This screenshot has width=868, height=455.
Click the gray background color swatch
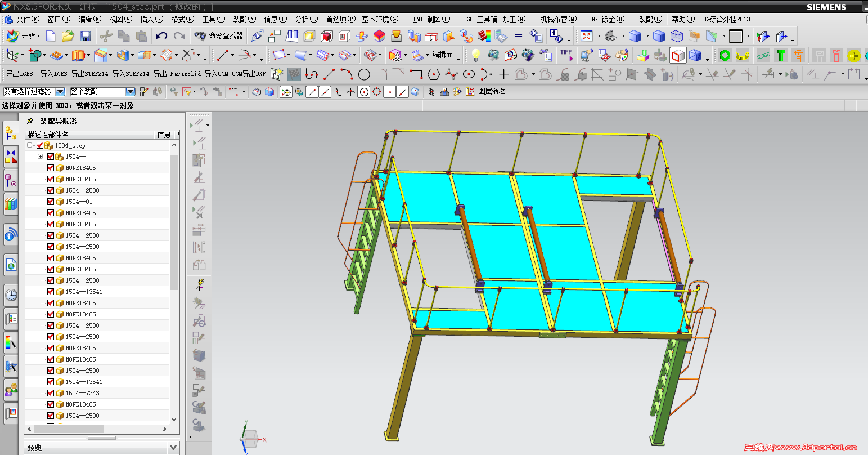coord(736,36)
